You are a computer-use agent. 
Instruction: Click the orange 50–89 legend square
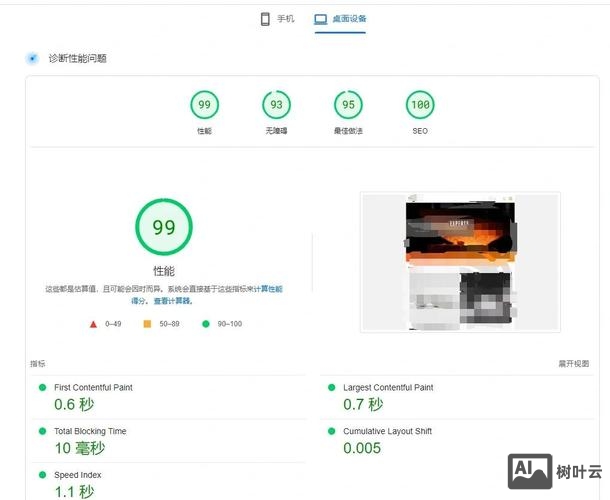coord(147,324)
